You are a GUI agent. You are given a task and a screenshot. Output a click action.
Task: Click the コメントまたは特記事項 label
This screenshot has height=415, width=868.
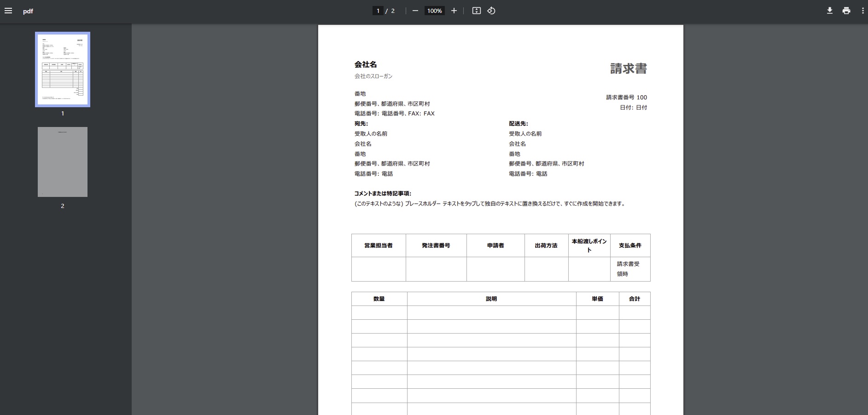pos(383,194)
